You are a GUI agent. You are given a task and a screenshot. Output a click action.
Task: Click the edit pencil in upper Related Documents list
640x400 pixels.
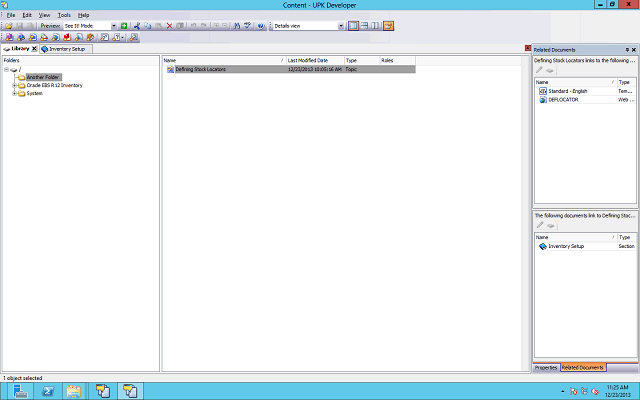click(539, 70)
